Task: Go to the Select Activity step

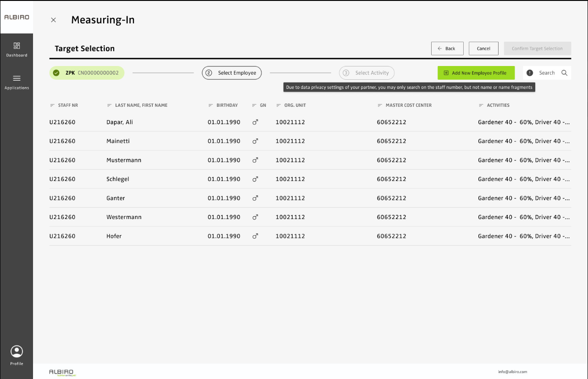Action: click(x=366, y=73)
